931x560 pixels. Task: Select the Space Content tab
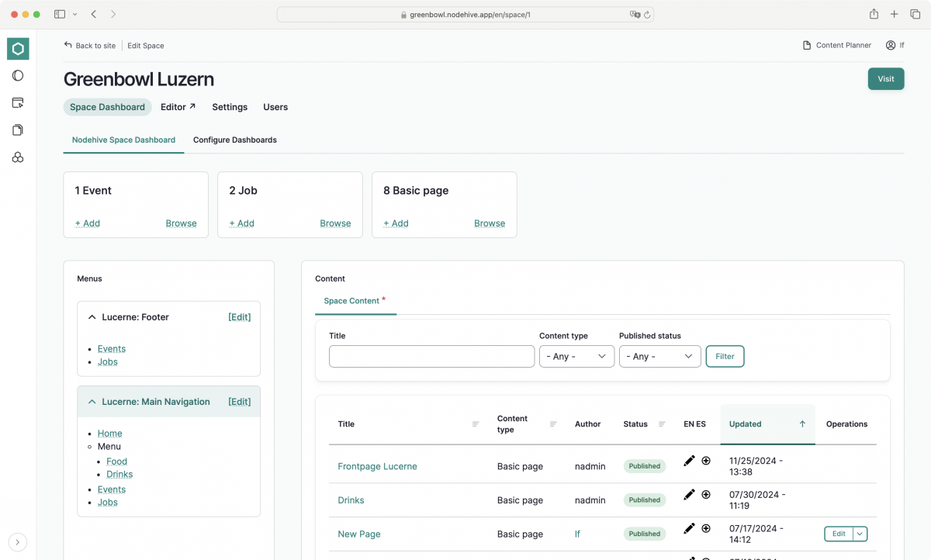(x=356, y=301)
